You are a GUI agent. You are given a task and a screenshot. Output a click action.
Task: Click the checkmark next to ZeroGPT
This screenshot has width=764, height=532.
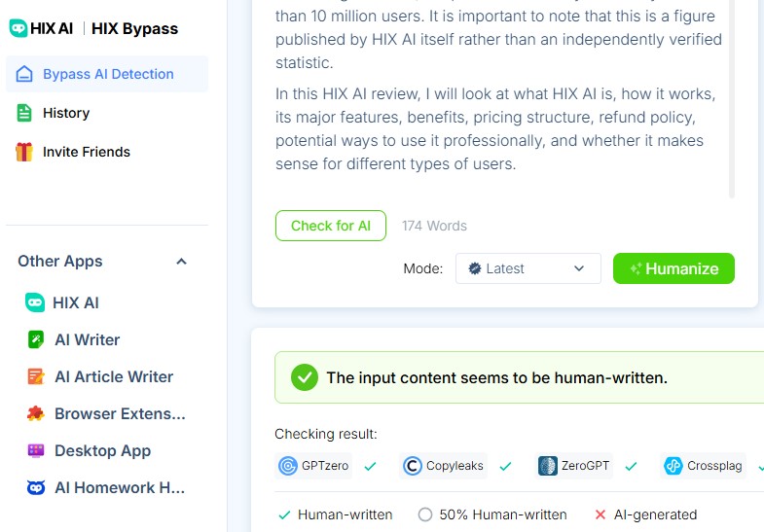click(631, 466)
